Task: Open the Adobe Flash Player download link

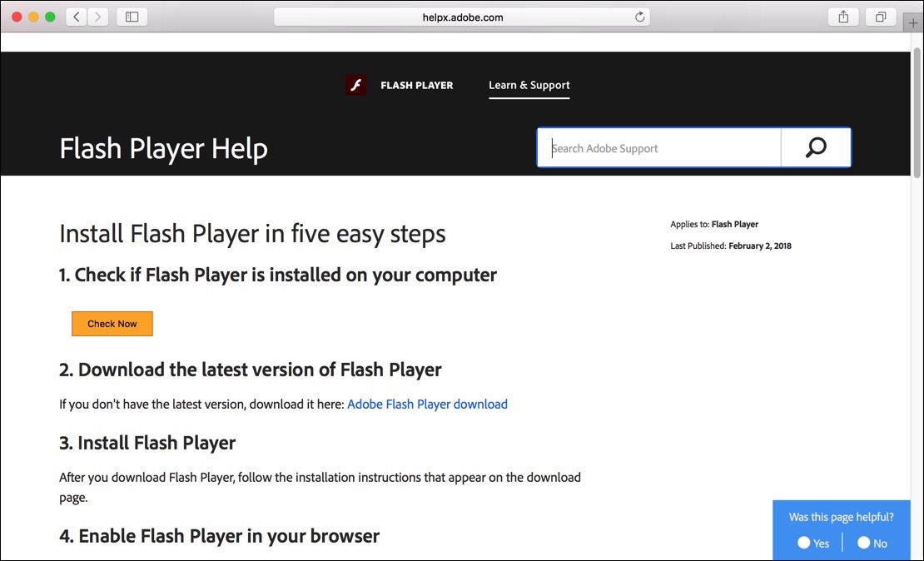Action: [427, 405]
